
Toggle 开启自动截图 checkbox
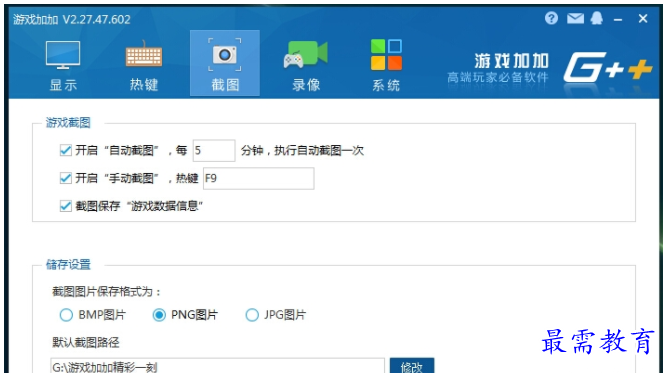[x=66, y=150]
